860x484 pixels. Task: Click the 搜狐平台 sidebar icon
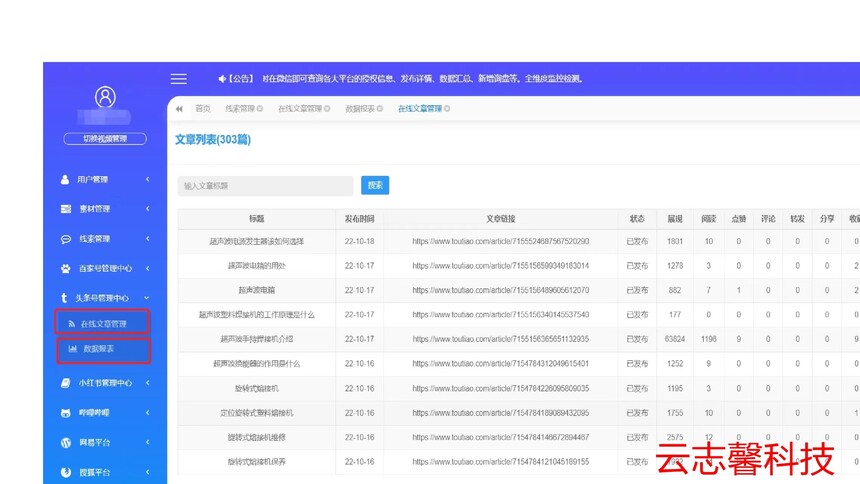coord(66,472)
